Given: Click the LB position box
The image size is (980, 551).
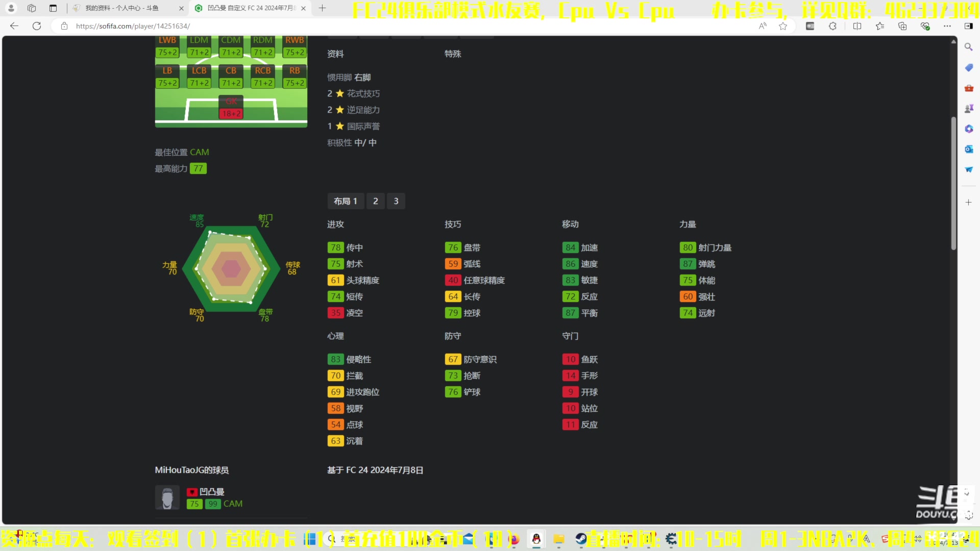Looking at the screenshot, I should [167, 77].
